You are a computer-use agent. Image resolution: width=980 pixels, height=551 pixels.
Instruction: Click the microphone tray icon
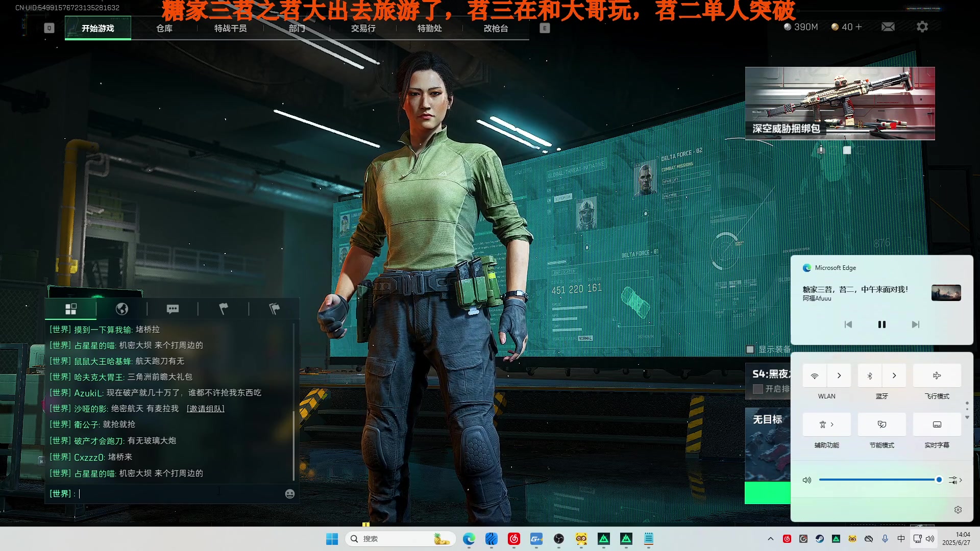click(885, 539)
